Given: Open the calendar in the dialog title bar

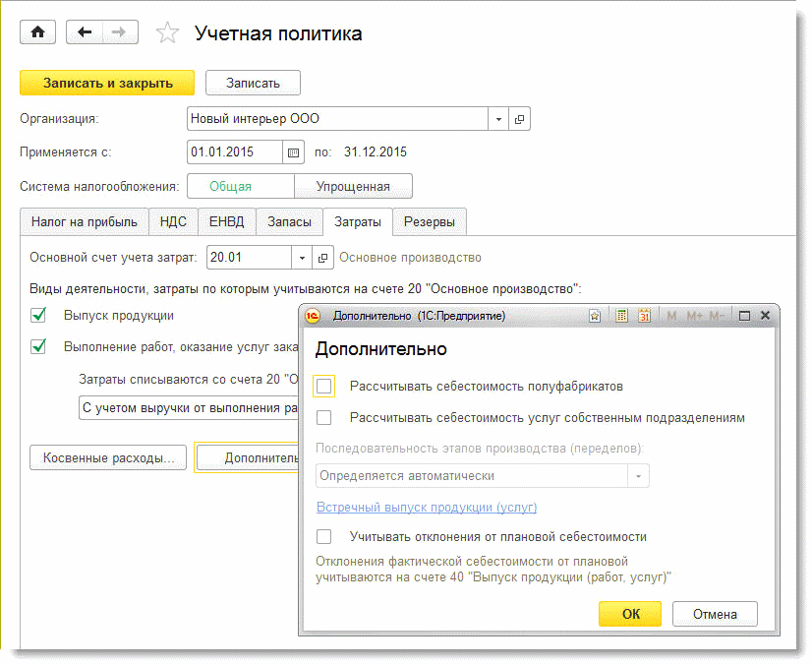Looking at the screenshot, I should click(x=644, y=316).
